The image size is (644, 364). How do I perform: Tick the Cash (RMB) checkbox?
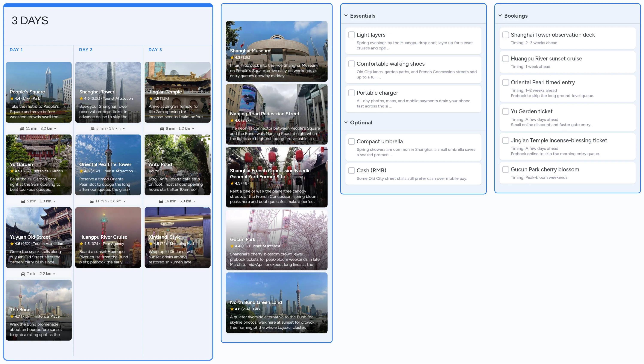click(x=351, y=170)
